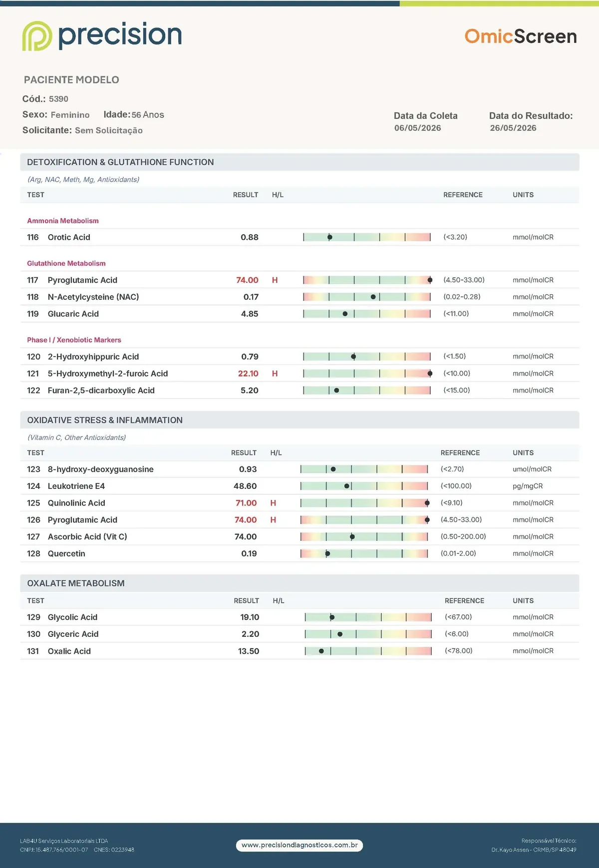
Task: Click the Phase I / Xenobiotic Markers subheading
Action: (74, 340)
